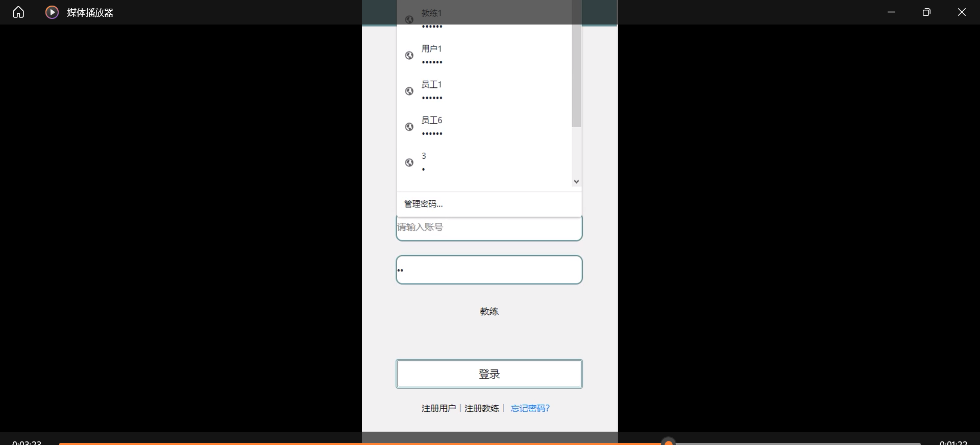The height and width of the screenshot is (445, 980).
Task: Click the 媒体播放器 title text
Action: click(x=90, y=13)
